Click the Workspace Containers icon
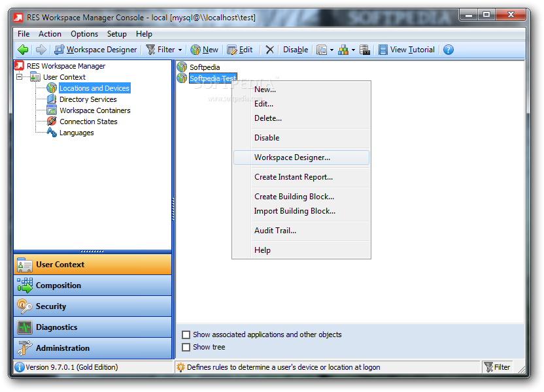 point(52,110)
